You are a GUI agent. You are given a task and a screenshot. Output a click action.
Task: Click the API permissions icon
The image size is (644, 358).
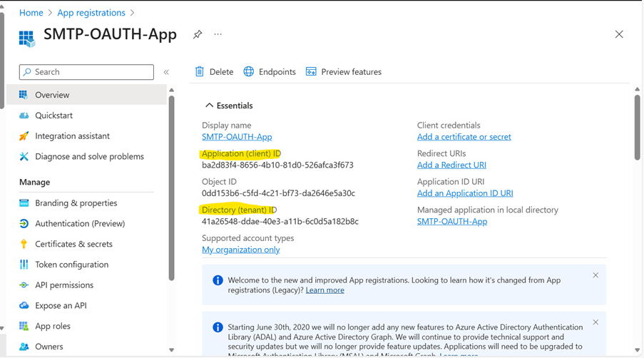pyautogui.click(x=24, y=285)
